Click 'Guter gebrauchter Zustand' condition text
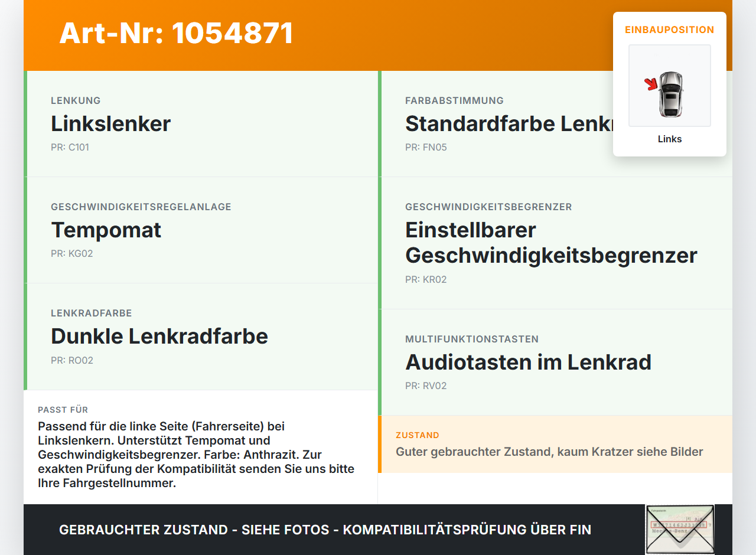Image resolution: width=756 pixels, height=555 pixels. click(x=549, y=452)
